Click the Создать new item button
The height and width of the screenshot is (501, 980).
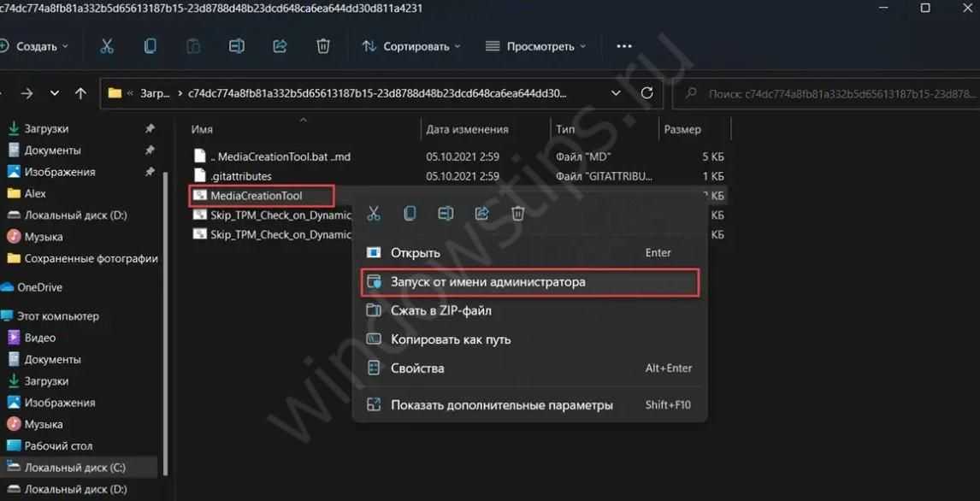click(34, 46)
